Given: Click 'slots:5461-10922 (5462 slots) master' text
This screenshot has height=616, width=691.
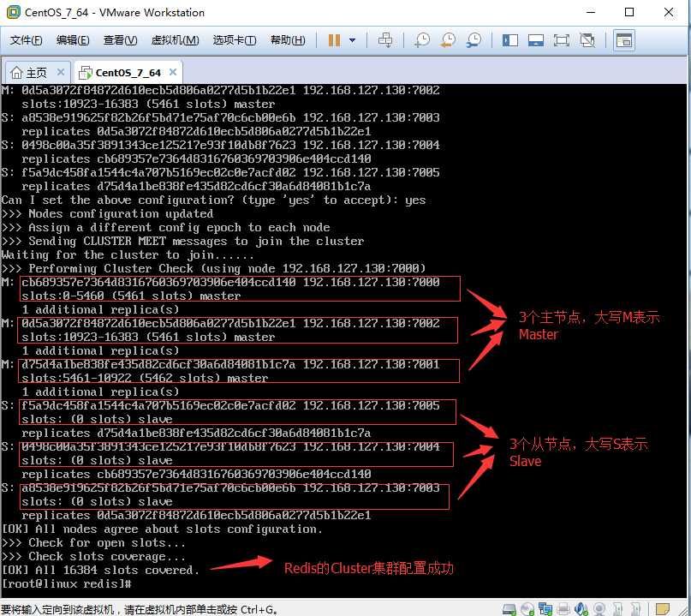Looking at the screenshot, I should coord(145,378).
